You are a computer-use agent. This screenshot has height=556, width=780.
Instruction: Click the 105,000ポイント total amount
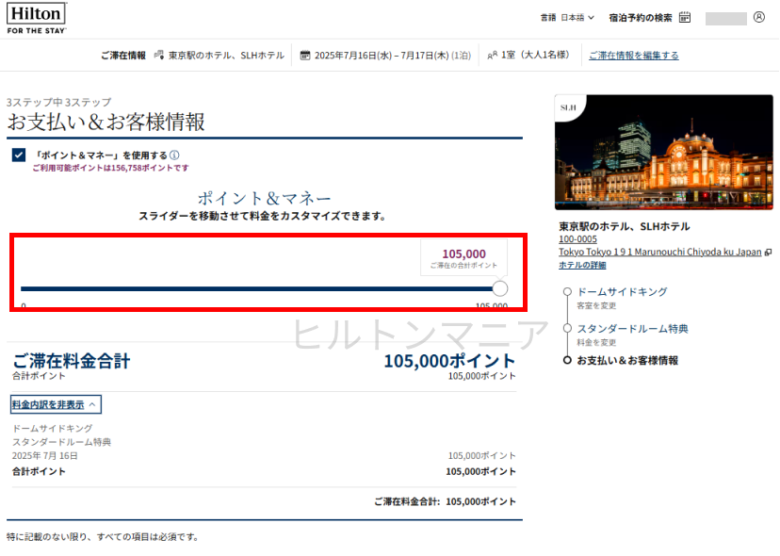[449, 361]
